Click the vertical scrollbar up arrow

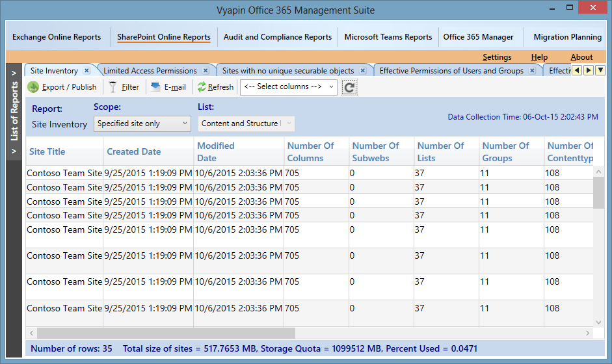click(x=599, y=172)
